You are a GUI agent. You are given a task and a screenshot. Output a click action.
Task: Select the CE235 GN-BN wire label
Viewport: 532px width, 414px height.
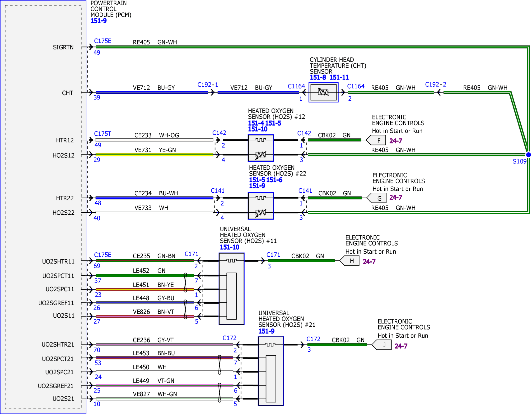(x=154, y=256)
